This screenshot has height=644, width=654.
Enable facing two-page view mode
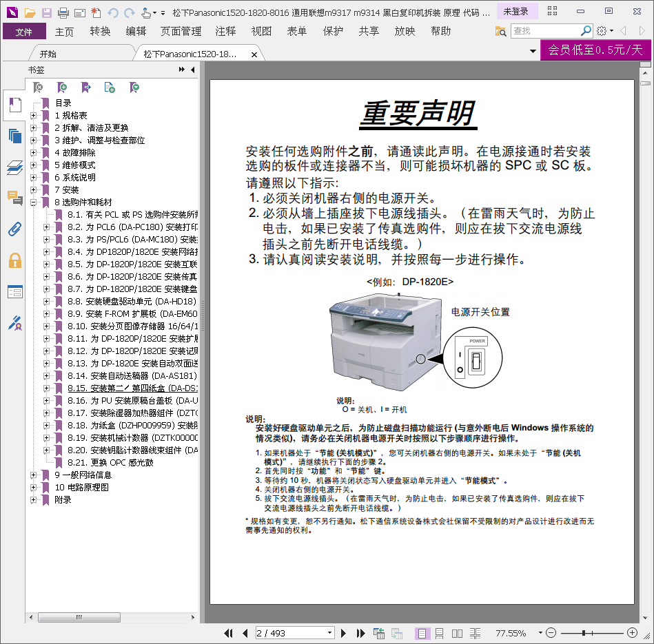click(x=457, y=634)
